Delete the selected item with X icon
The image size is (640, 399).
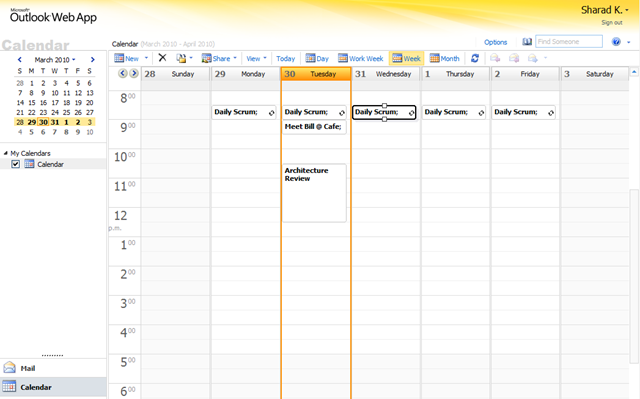click(162, 58)
